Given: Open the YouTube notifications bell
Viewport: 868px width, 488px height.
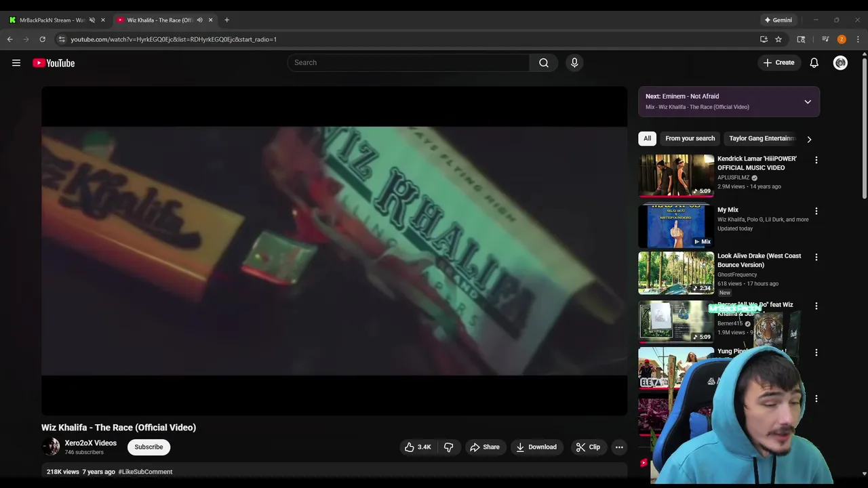Looking at the screenshot, I should click(x=814, y=63).
